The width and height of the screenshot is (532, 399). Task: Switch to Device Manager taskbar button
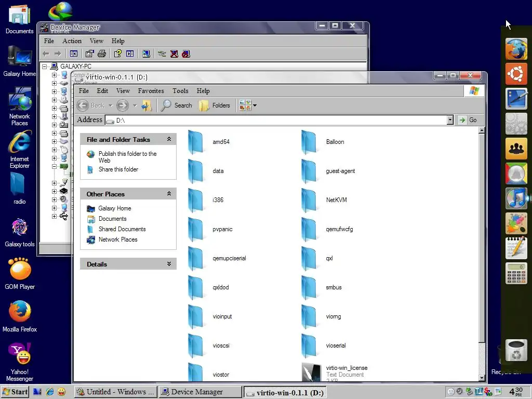(201, 392)
